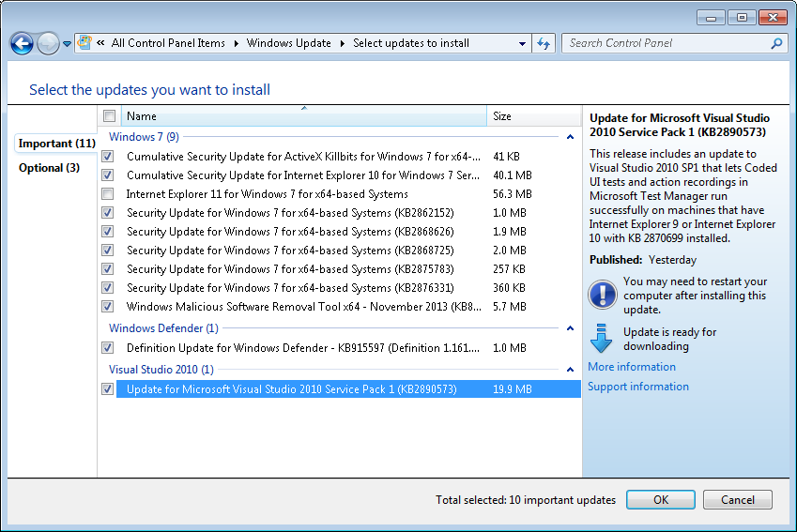Expand the breadcrumb chevrons before All Control Panel Items
This screenshot has height=532, width=797.
[100, 43]
